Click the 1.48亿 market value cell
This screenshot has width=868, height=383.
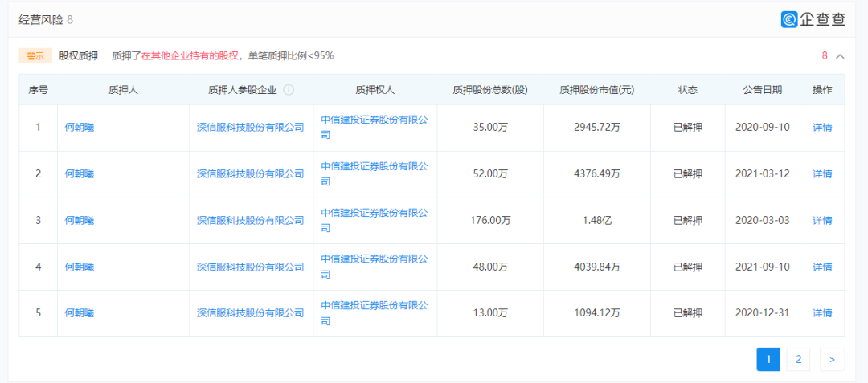[596, 220]
